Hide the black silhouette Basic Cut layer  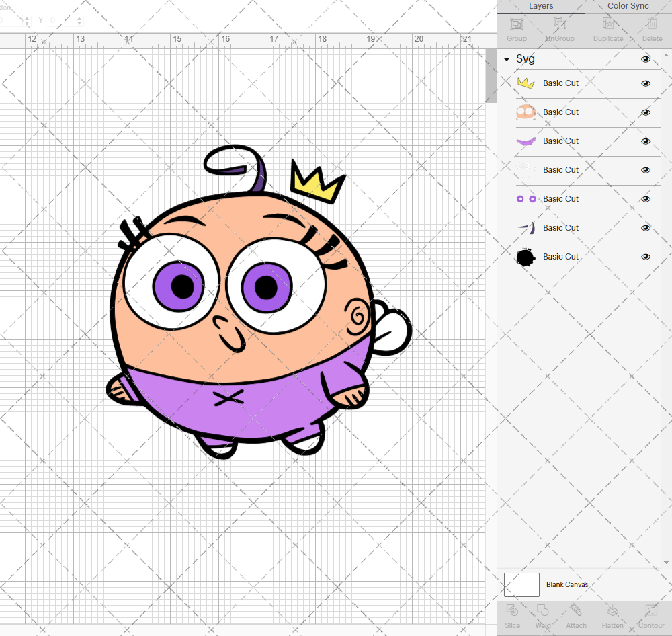pos(645,257)
